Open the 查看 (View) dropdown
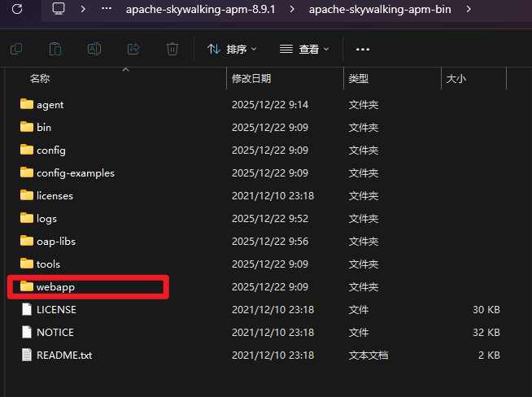 tap(305, 49)
